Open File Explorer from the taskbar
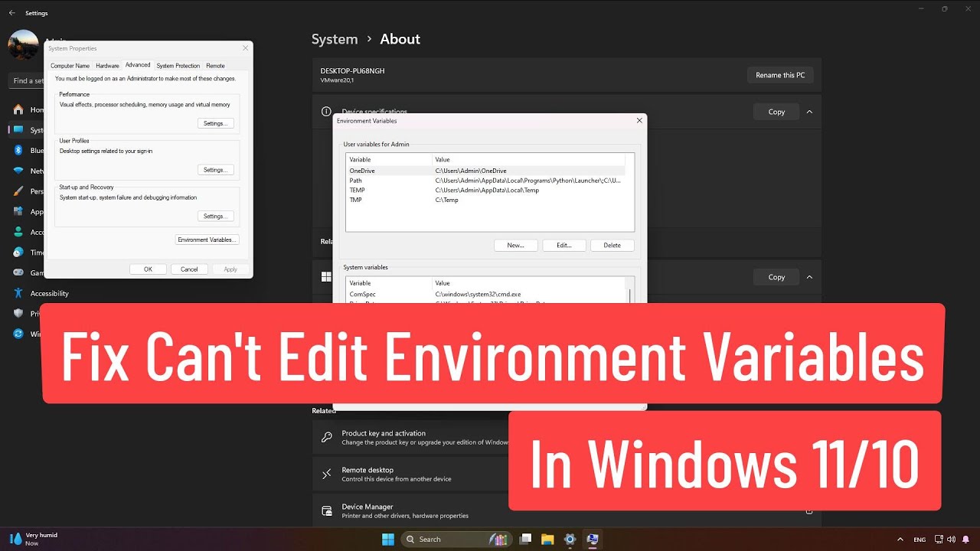Screen dimensions: 980x551 click(x=547, y=539)
